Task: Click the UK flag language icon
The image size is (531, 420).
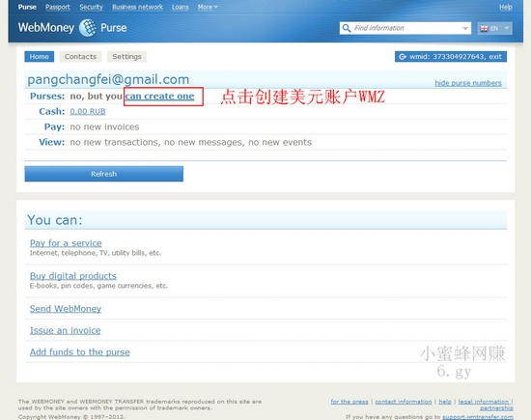Action: click(x=485, y=28)
